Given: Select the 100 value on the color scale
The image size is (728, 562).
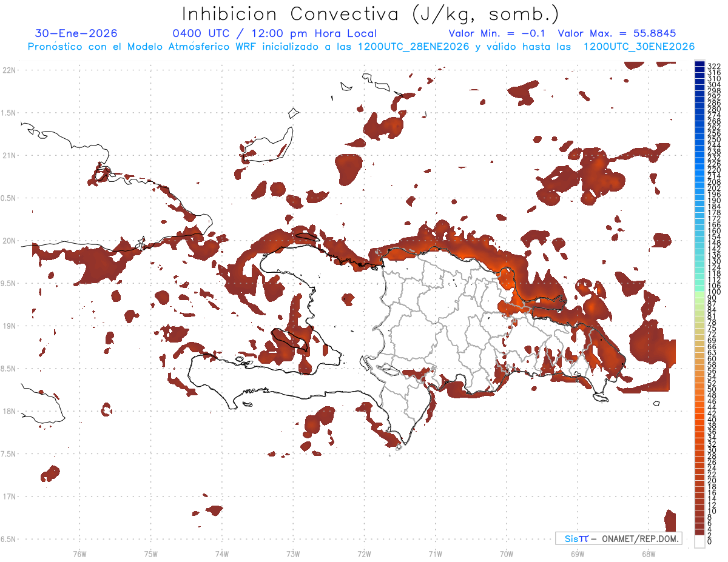Looking at the screenshot, I should point(713,293).
